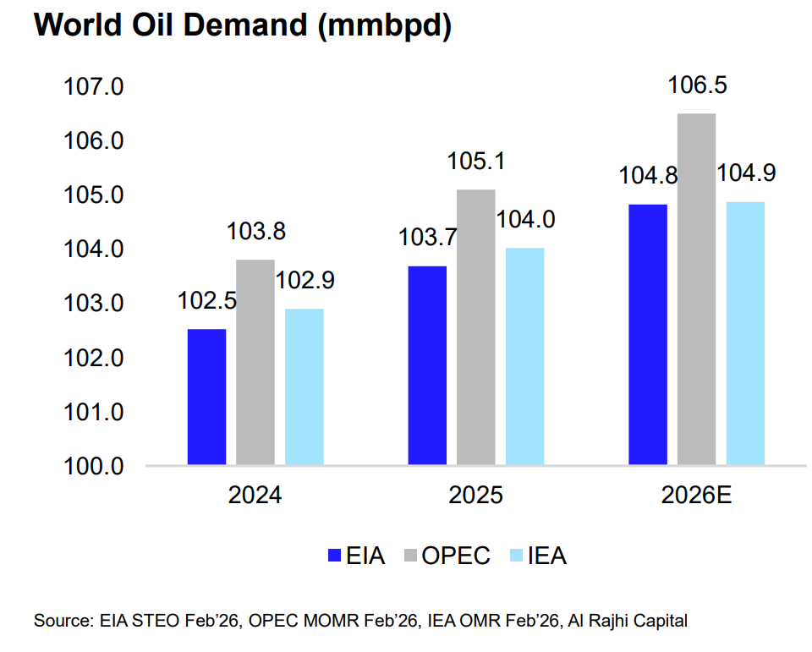Image resolution: width=812 pixels, height=652 pixels.
Task: Click the EIA blue legend swatch
Action: point(335,556)
